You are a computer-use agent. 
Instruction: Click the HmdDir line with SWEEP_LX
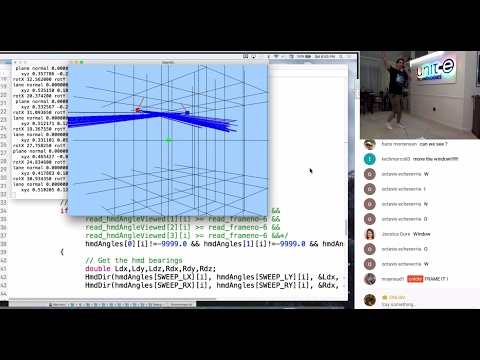[x=215, y=277]
